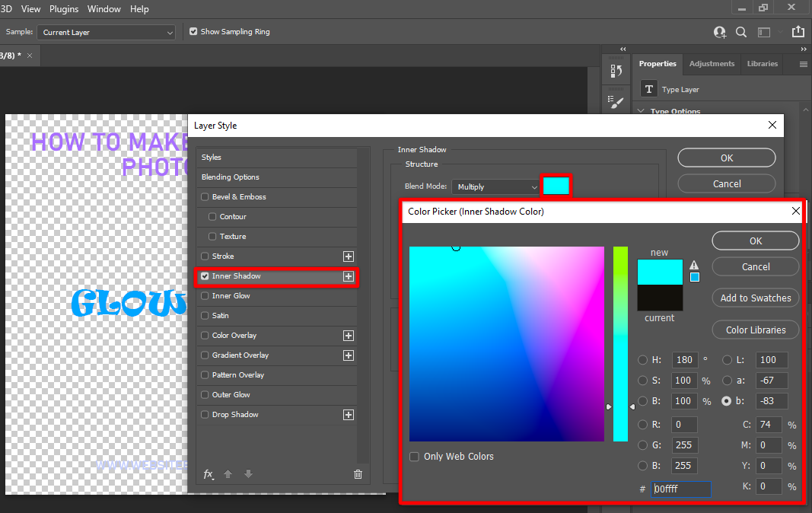This screenshot has width=812, height=513.
Task: Collapse the Type Options section
Action: click(x=640, y=111)
